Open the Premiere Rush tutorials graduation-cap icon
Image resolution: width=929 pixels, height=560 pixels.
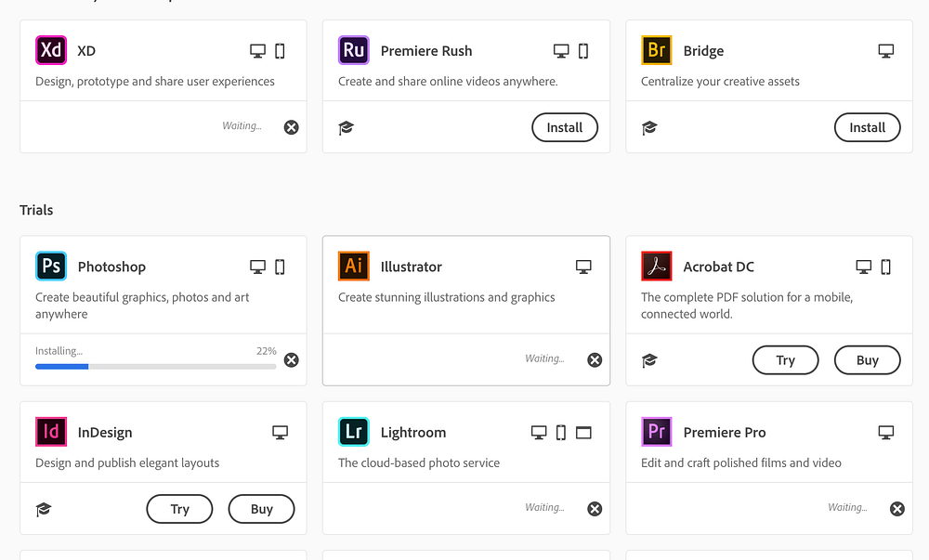pyautogui.click(x=347, y=128)
